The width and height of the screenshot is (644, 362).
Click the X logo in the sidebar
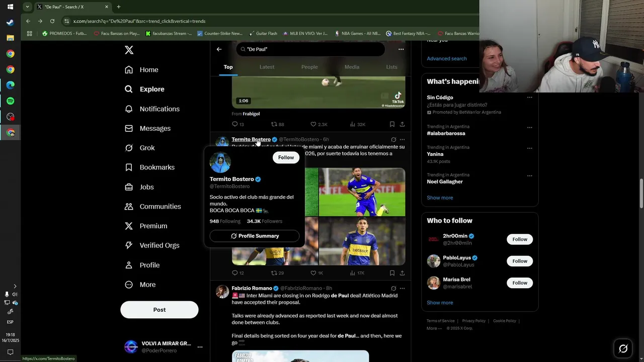click(129, 50)
